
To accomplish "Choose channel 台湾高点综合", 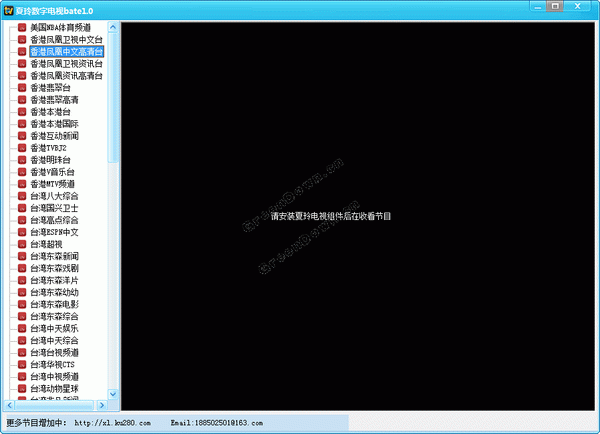I will (x=54, y=220).
